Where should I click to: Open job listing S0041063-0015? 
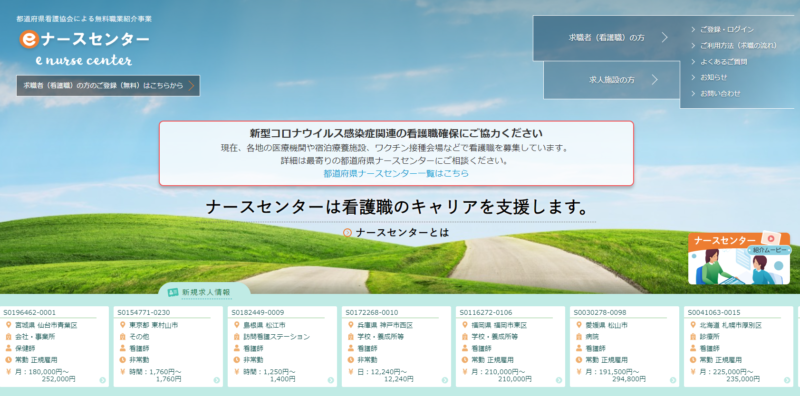click(739, 346)
